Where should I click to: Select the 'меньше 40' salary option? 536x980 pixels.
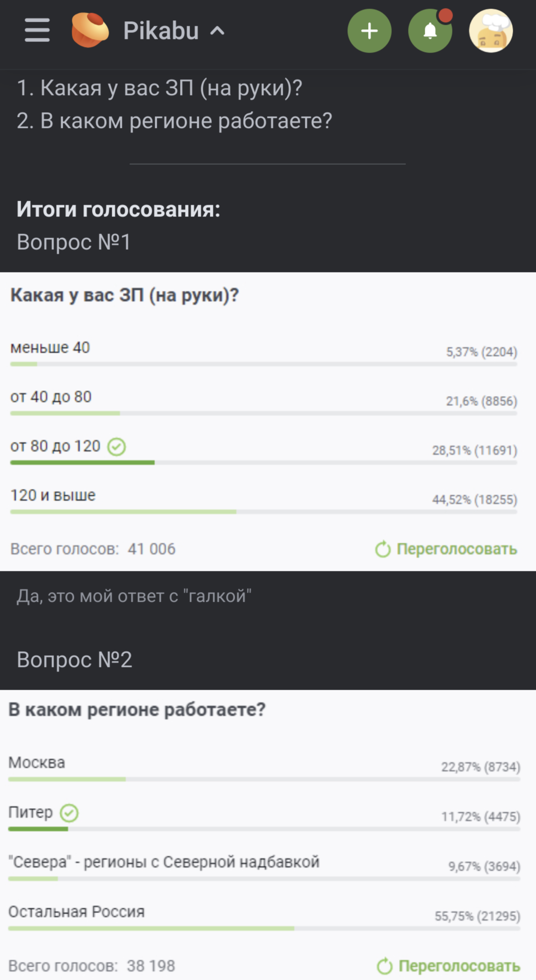point(50,348)
